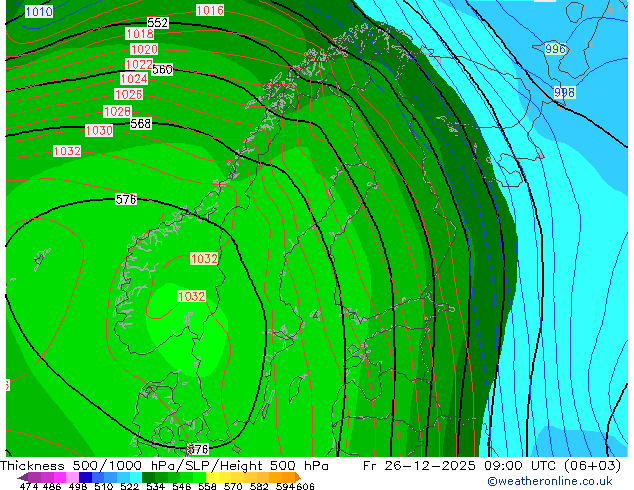Screen dimensions: 634x490
Task: Click the blue 1010 pressure label
Action: coord(39,11)
